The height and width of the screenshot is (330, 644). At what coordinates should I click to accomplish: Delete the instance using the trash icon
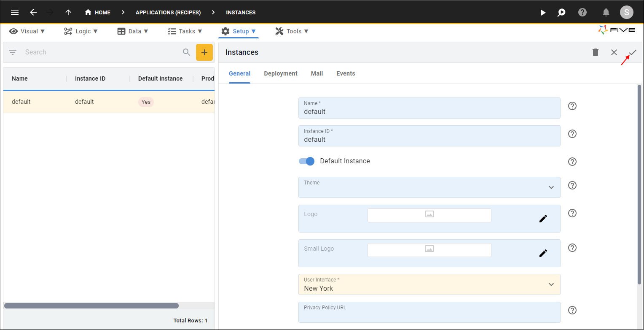[595, 52]
